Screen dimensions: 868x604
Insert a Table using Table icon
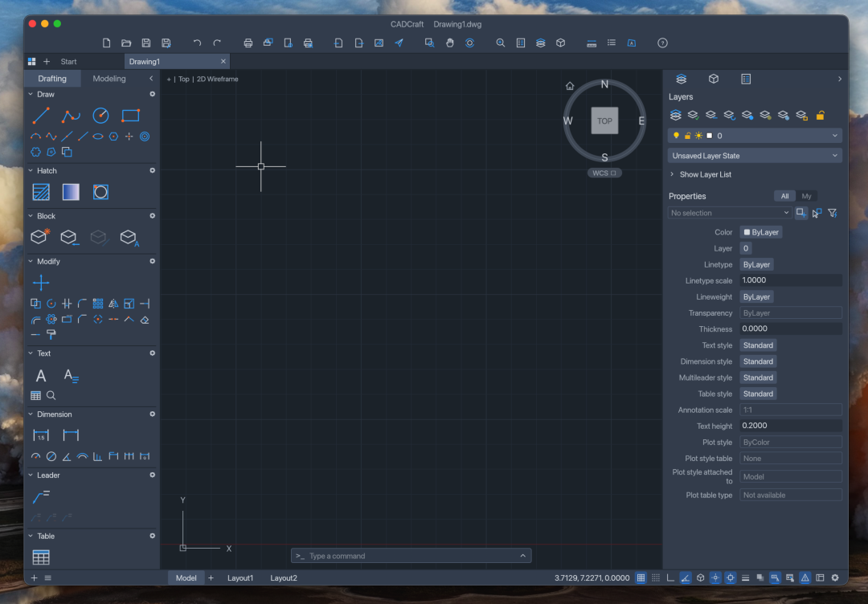[x=41, y=557]
